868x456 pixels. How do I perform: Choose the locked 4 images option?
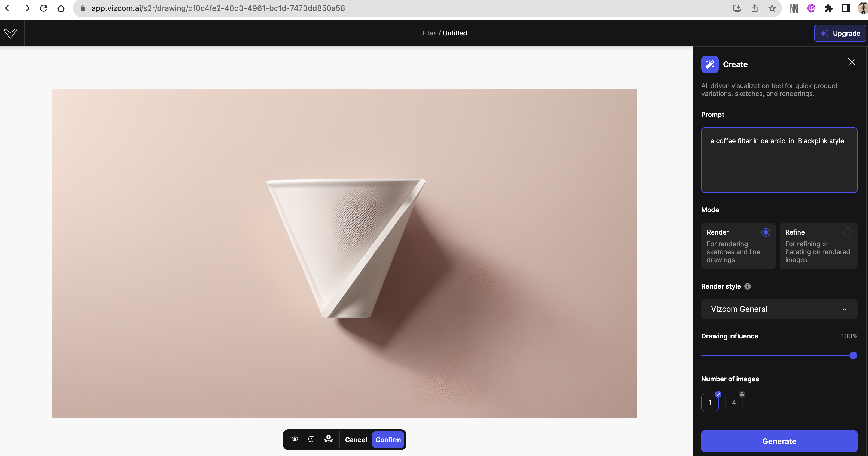734,402
